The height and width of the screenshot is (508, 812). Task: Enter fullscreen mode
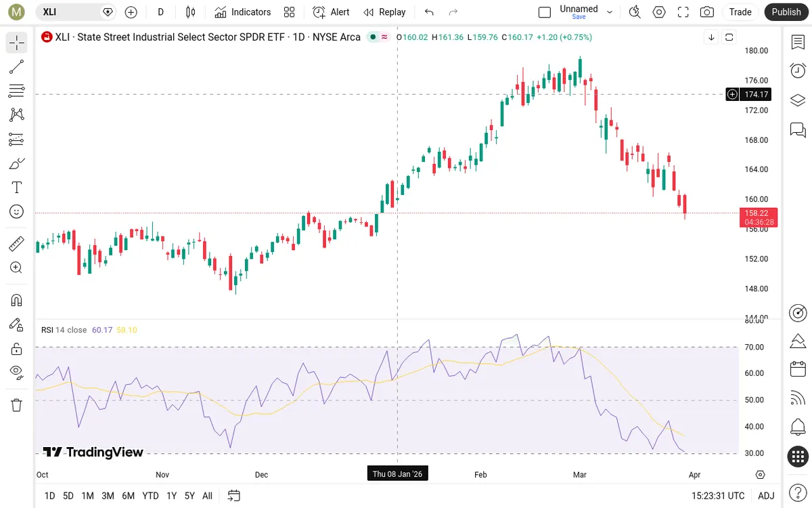683,12
